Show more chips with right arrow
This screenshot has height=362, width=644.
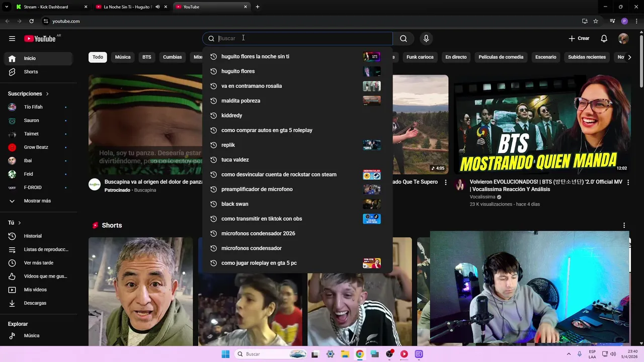(629, 57)
